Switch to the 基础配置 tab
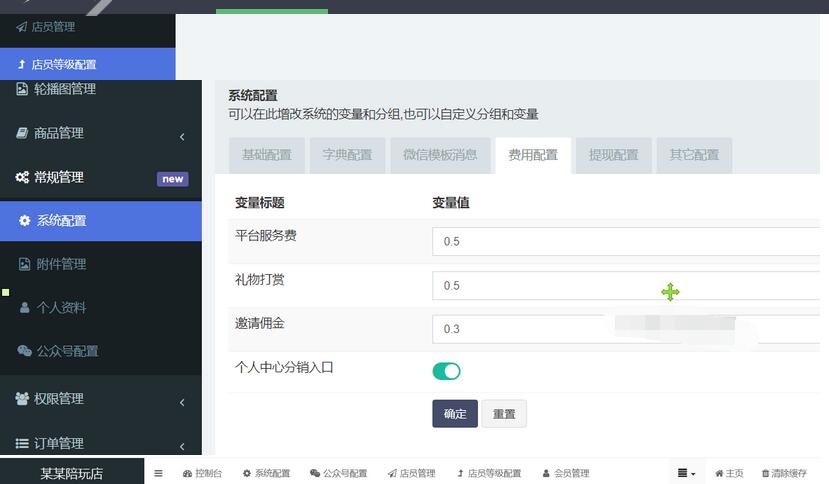This screenshot has width=829, height=484. click(266, 155)
